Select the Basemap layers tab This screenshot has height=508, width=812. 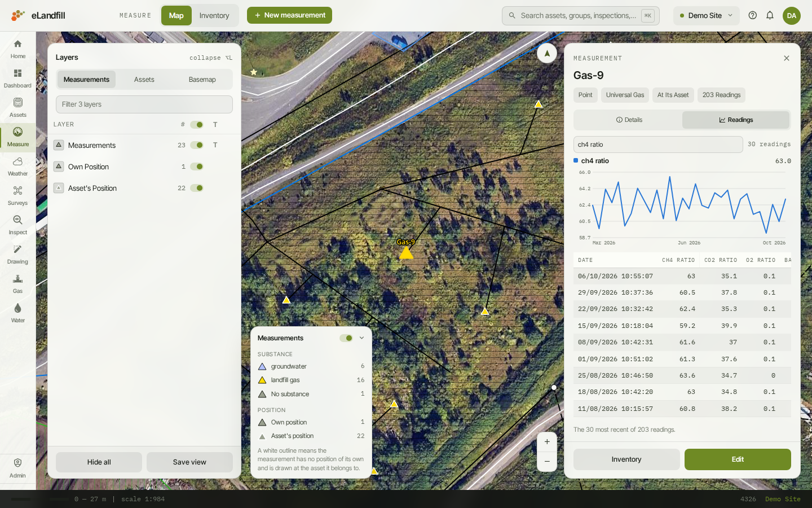point(202,80)
